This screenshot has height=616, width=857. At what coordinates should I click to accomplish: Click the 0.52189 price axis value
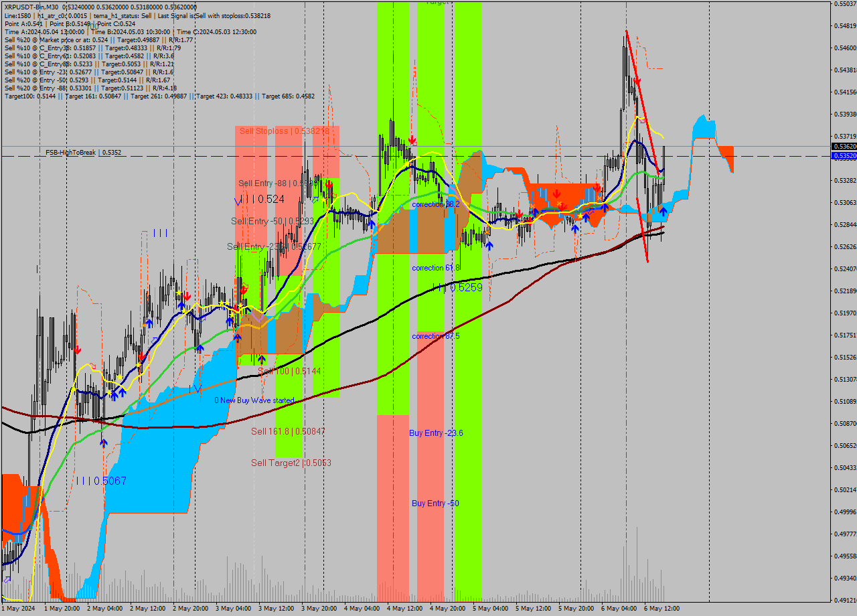click(845, 291)
